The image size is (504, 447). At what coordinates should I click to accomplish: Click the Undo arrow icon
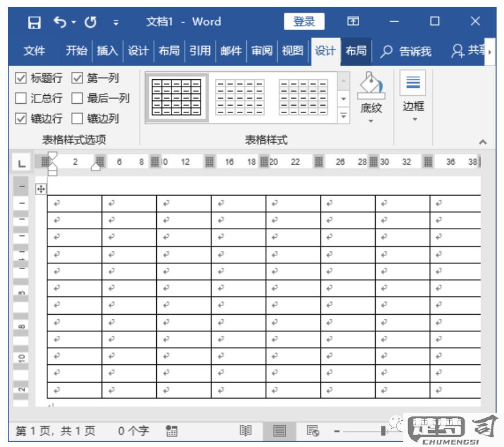pos(60,22)
